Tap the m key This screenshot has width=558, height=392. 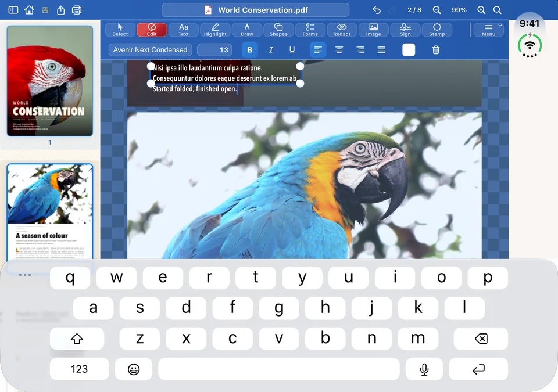(x=418, y=339)
